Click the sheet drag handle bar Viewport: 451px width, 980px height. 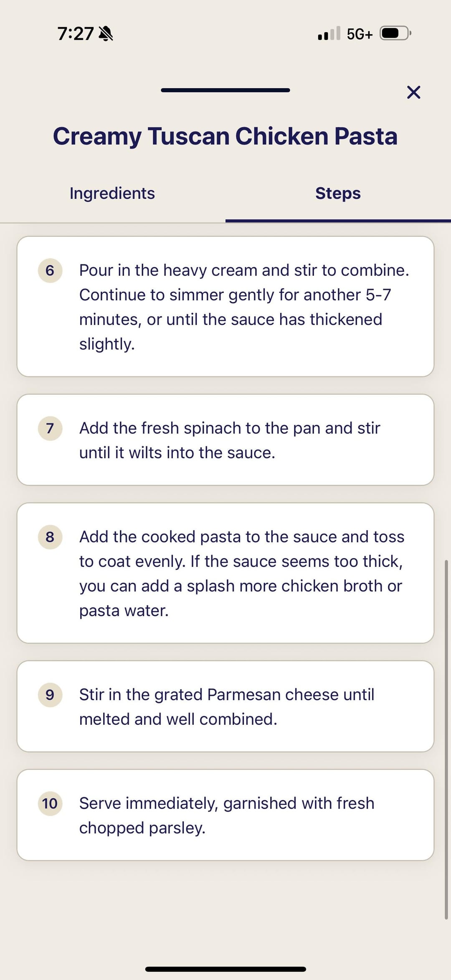tap(225, 90)
